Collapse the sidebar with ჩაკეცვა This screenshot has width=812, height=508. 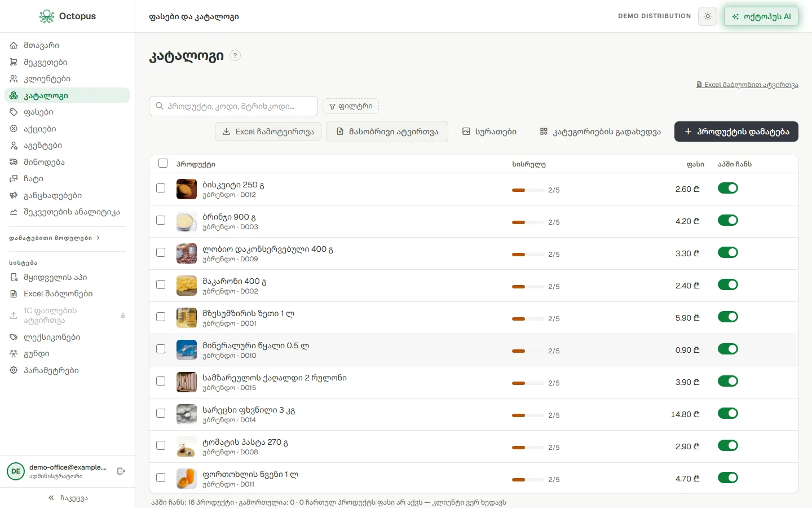click(68, 498)
